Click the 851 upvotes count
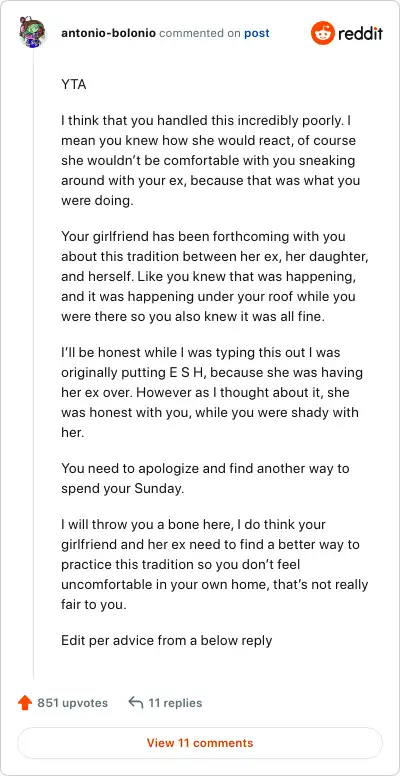Image resolution: width=400 pixels, height=776 pixels. (72, 703)
